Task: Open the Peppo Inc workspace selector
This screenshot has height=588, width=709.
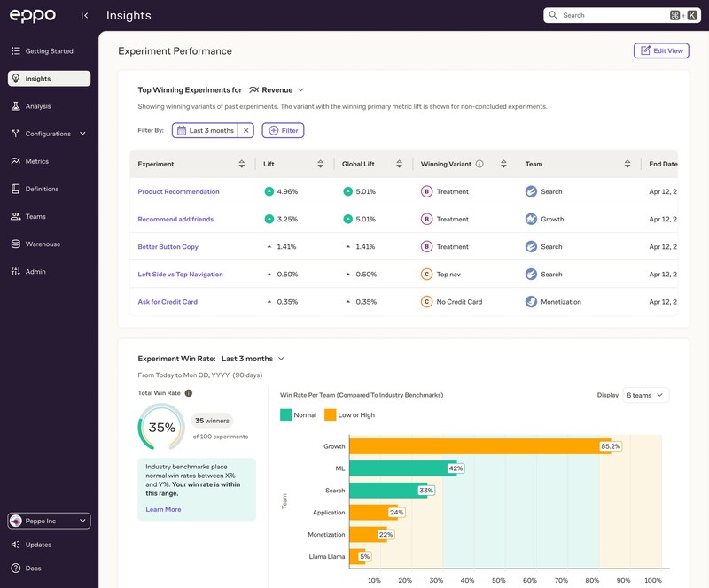Action: [x=49, y=521]
